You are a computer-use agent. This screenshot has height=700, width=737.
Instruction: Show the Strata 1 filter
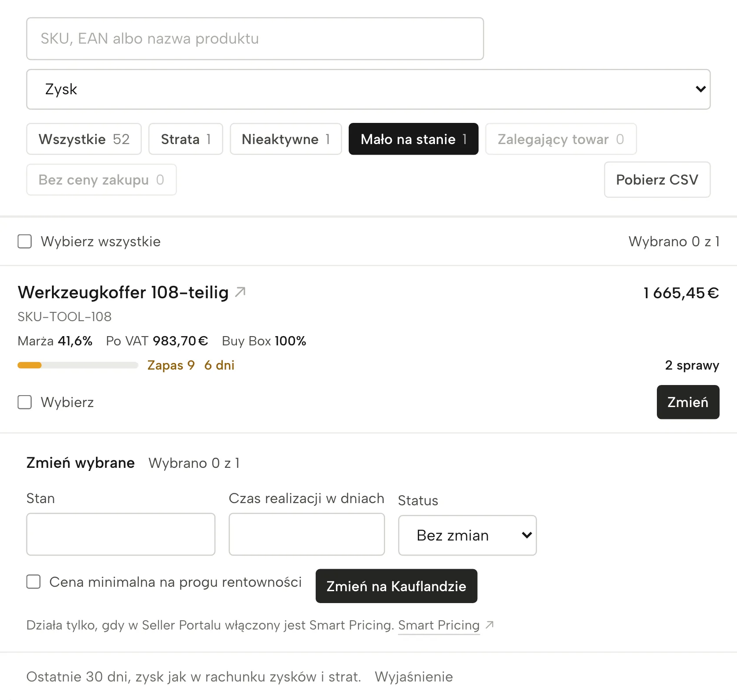pos(186,139)
